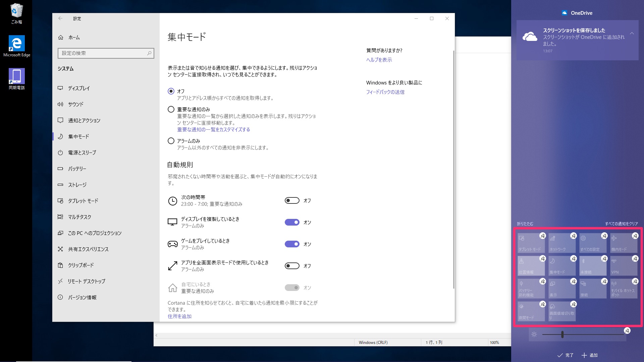This screenshot has width=644, height=362.
Task: Unpin the タブレット モード tile with pin icon
Action: click(x=543, y=236)
